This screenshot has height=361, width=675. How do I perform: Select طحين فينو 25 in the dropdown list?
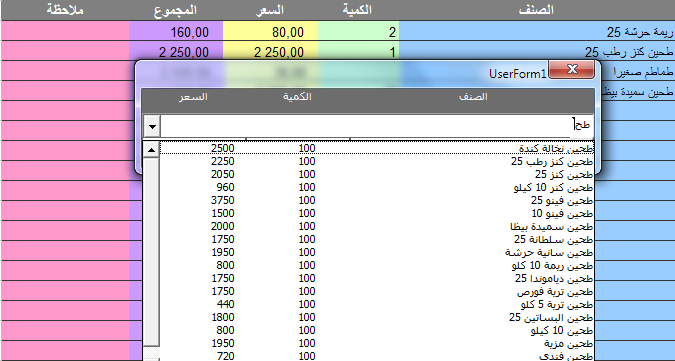tap(377, 200)
